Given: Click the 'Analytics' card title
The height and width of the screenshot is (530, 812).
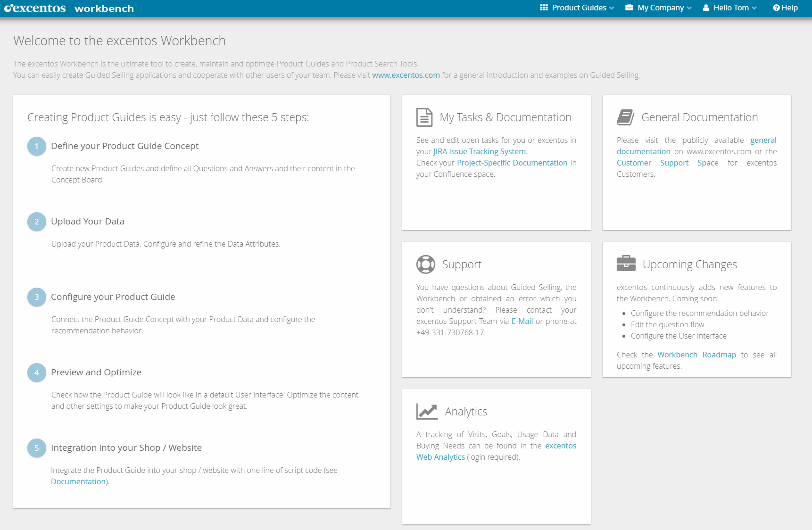Looking at the screenshot, I should 466,412.
